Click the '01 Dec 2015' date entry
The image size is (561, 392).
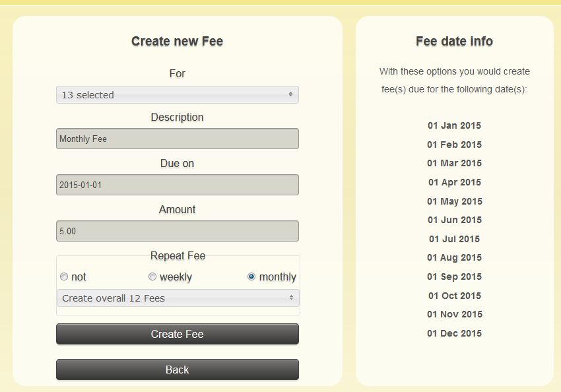click(454, 333)
